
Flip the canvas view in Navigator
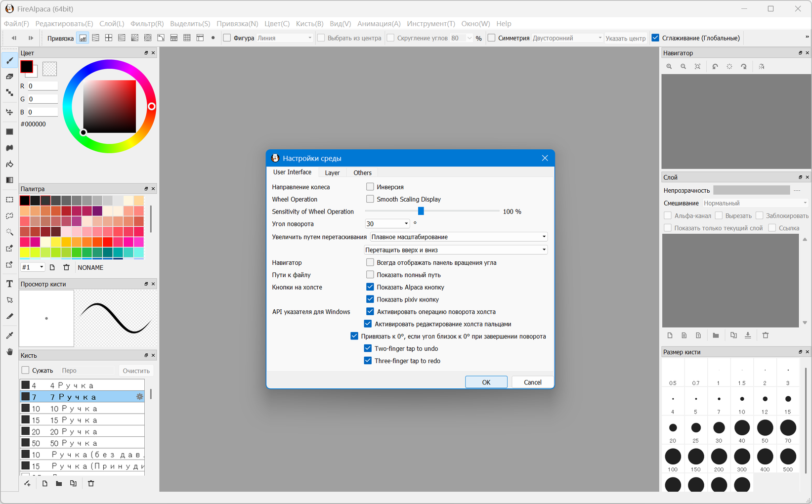click(762, 67)
